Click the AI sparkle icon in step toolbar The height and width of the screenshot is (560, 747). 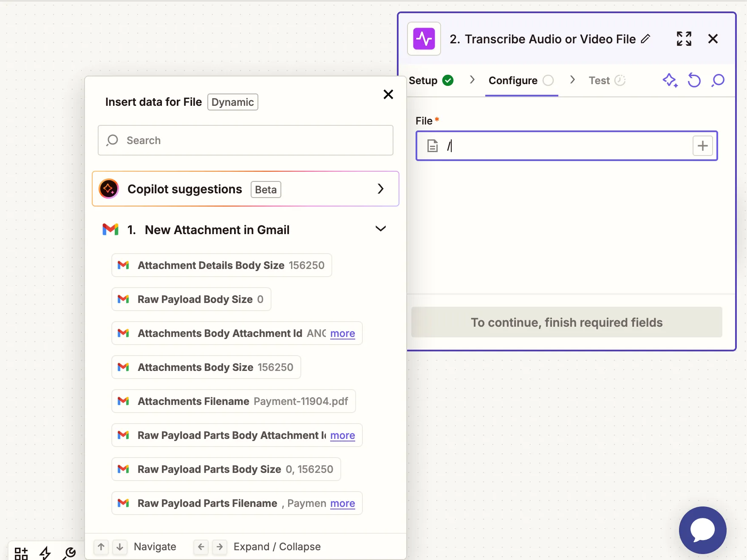pos(670,80)
